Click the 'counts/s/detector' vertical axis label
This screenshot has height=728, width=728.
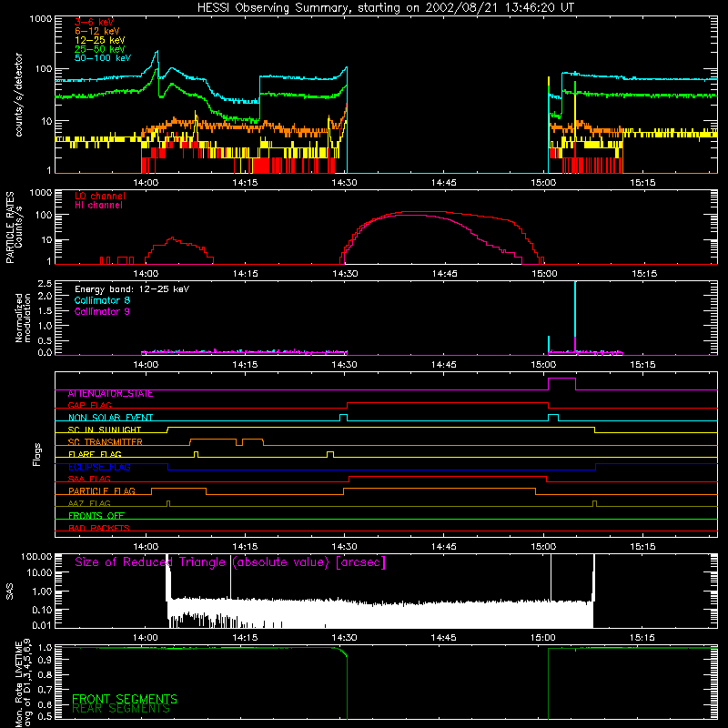[18, 95]
